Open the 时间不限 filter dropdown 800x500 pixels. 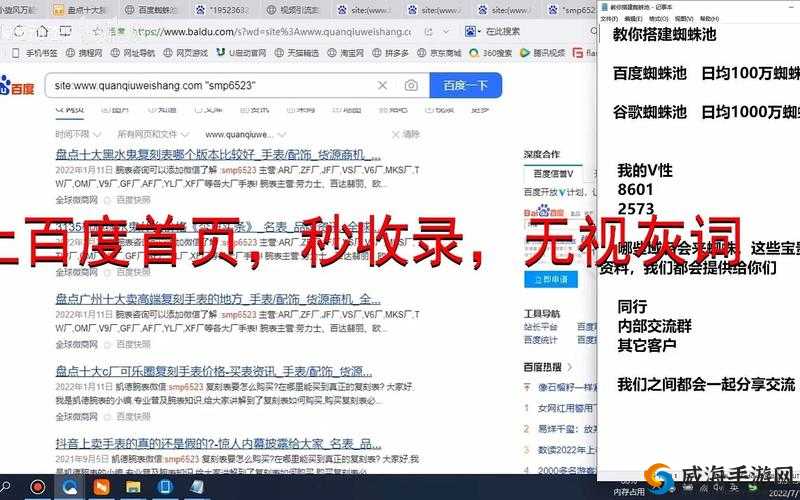(78, 134)
